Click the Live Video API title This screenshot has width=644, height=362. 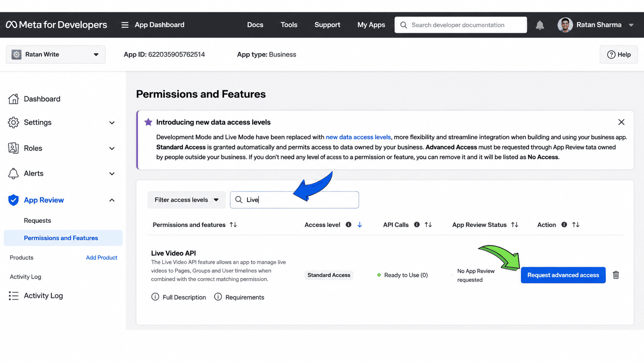(173, 253)
